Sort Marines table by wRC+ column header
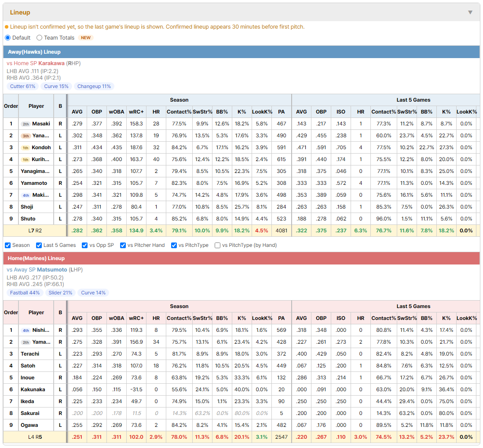Image resolution: width=483 pixels, height=448 pixels. 136,318
